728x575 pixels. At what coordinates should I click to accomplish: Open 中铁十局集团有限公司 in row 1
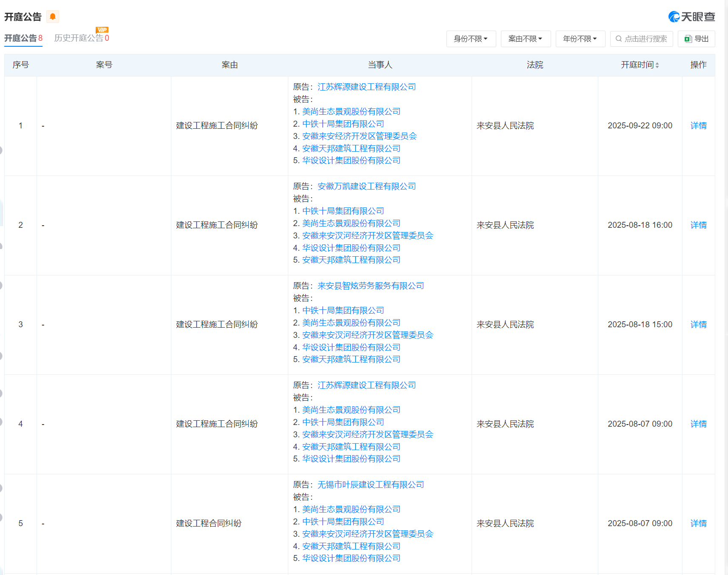343,124
